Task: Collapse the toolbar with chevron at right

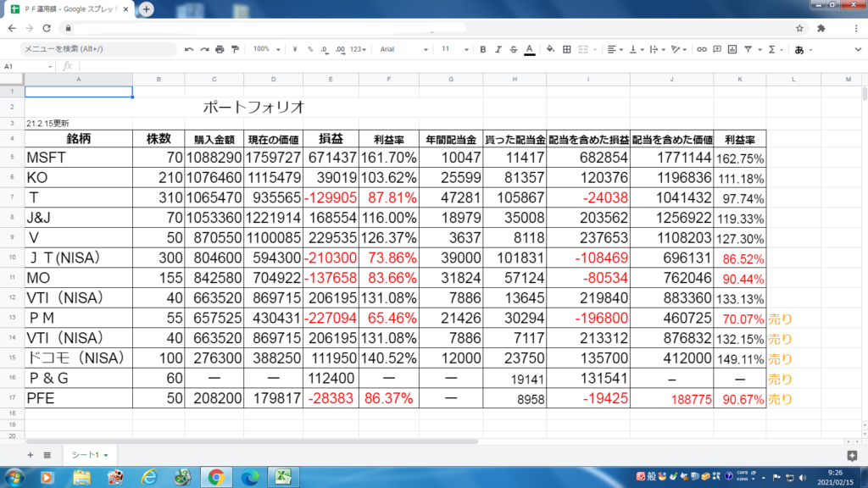Action: (858, 49)
